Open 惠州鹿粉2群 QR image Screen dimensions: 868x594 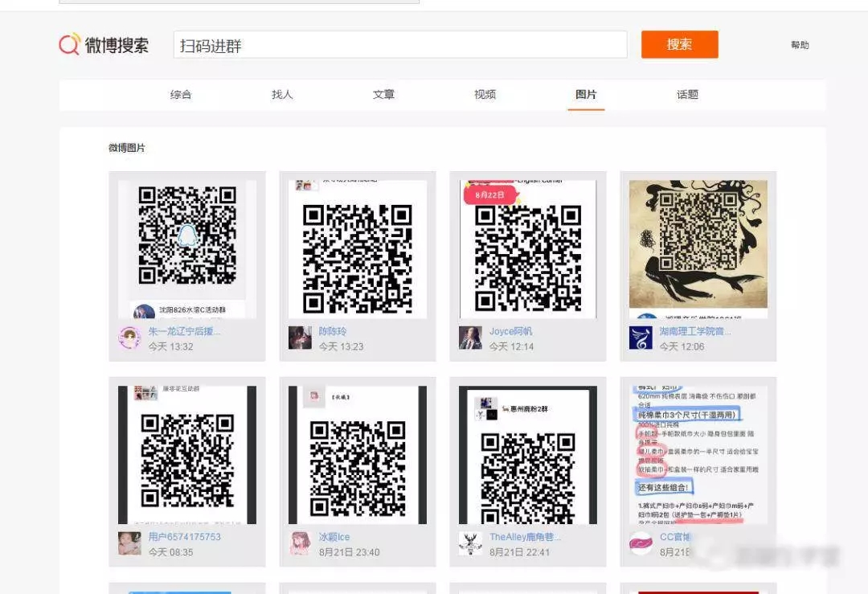(528, 455)
